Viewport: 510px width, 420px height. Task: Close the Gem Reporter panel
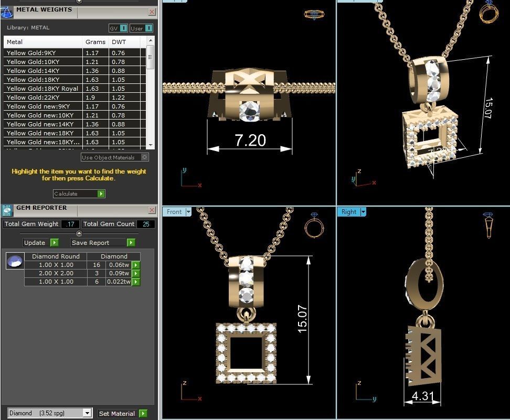tap(152, 210)
